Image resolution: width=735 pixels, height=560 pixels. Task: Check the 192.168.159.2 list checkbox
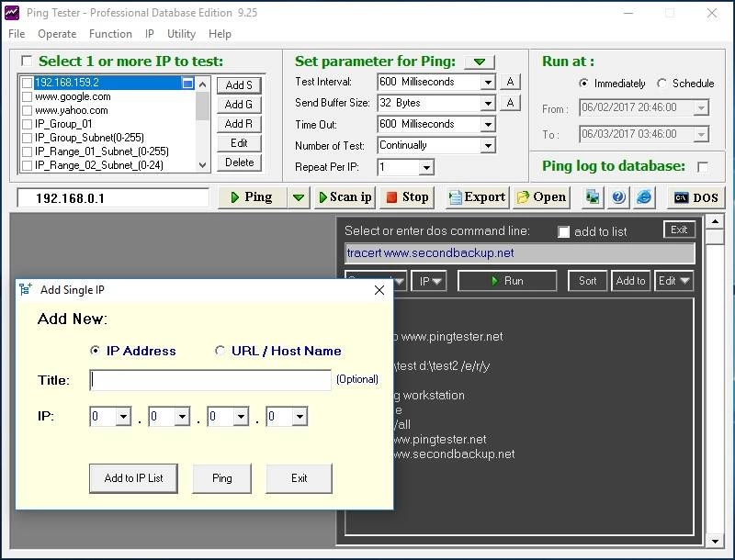point(28,83)
